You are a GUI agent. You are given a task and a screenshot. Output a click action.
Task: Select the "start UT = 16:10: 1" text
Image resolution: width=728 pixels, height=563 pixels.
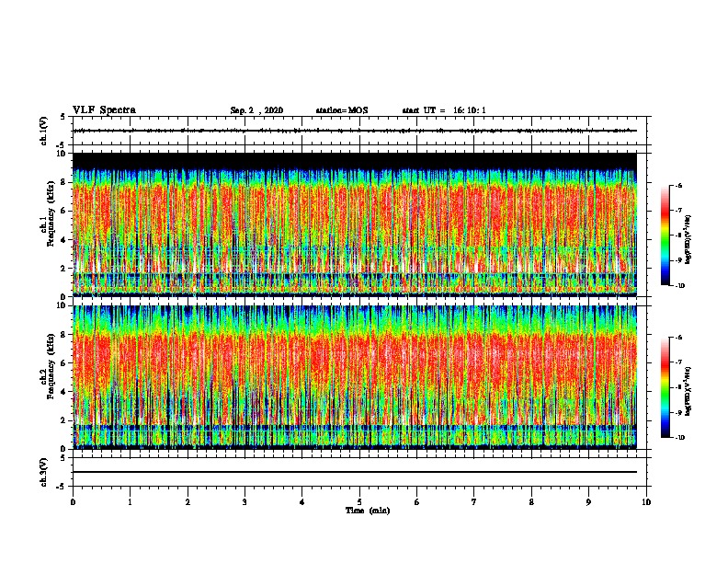[x=444, y=110]
